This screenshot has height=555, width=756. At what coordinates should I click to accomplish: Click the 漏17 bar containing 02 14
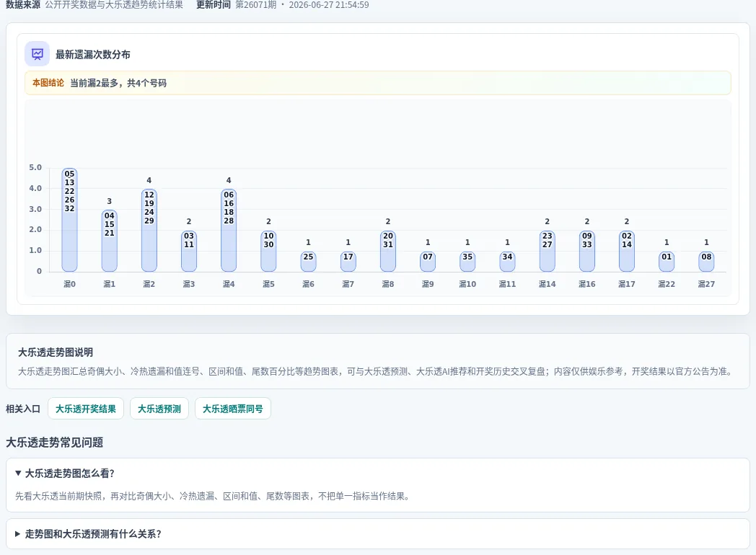627,251
